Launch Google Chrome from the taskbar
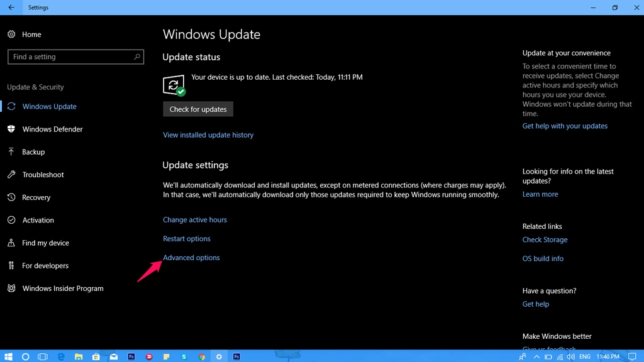Viewport: 644px width, 362px height. click(202, 356)
